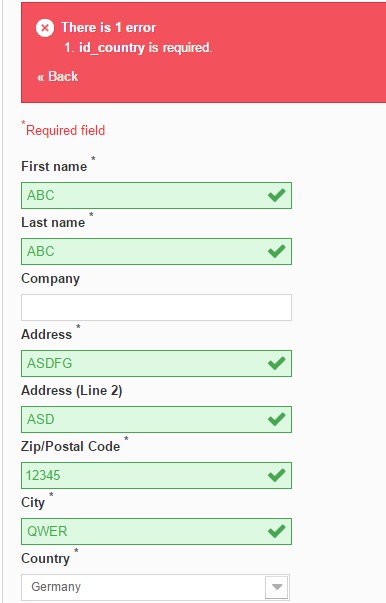Viewport: 386px width, 603px height.
Task: Select the Address field with ASDFG
Action: [x=156, y=363]
